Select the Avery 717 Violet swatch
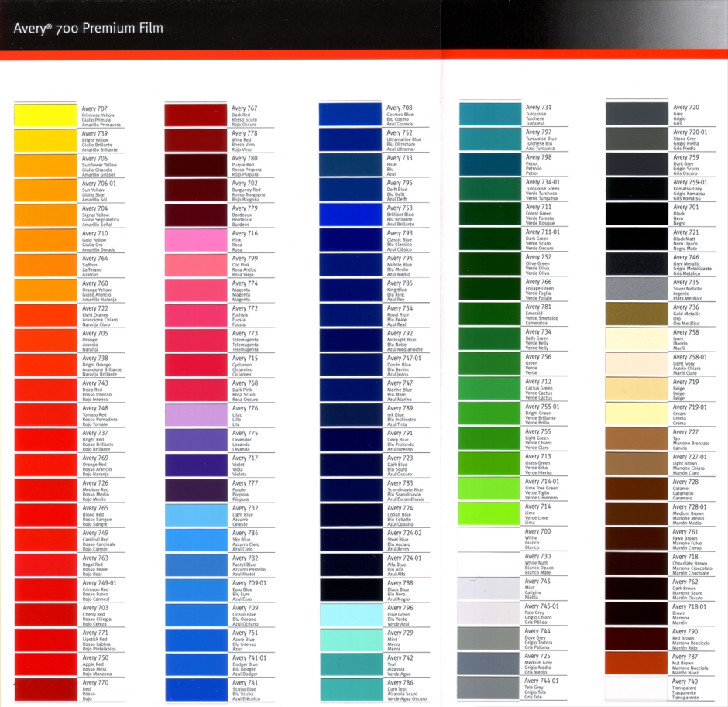This screenshot has height=707, width=728. coord(197,465)
